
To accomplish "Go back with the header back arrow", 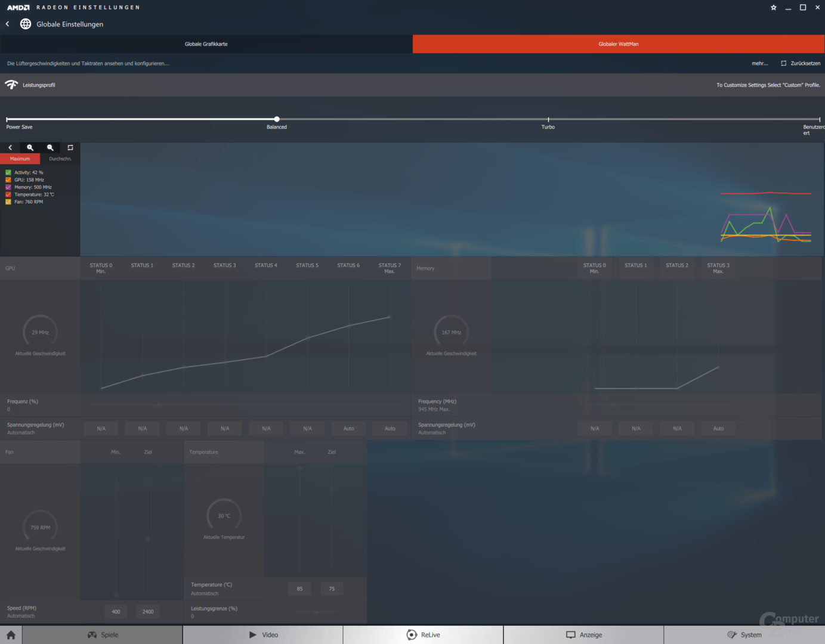I will [x=7, y=24].
